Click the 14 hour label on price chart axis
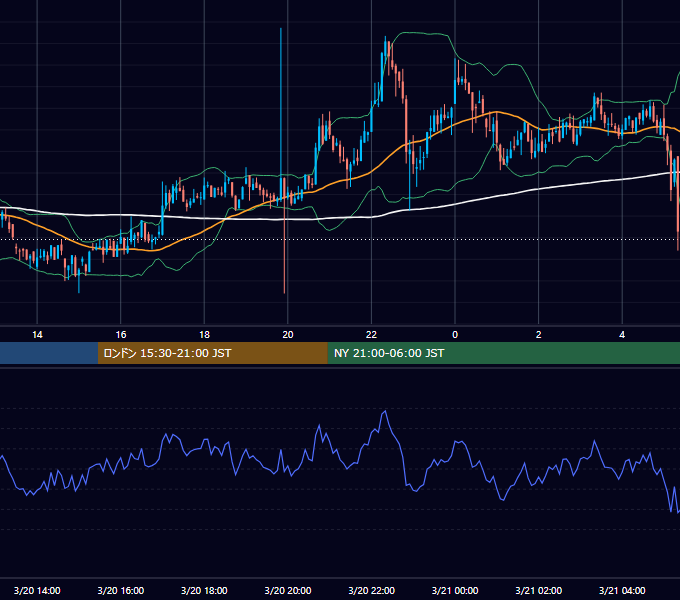 click(37, 335)
